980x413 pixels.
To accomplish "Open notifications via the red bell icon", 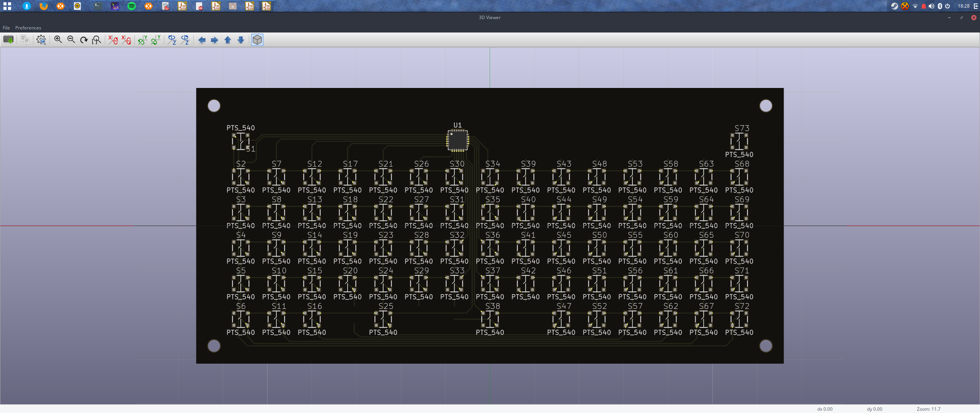I will (923, 6).
